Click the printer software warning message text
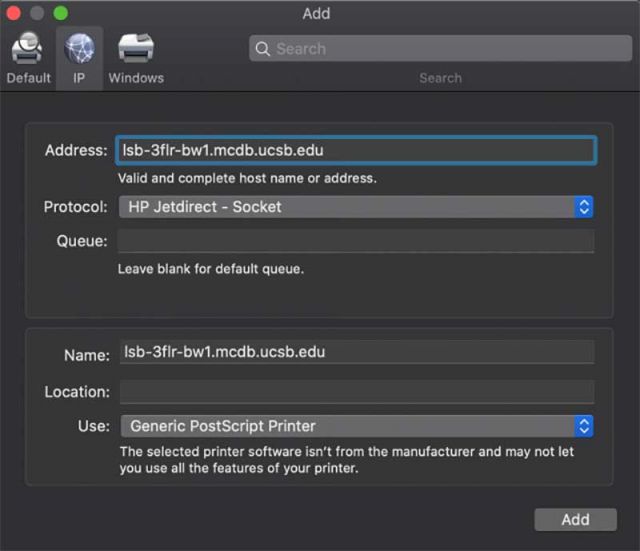The image size is (640, 551). 347,460
